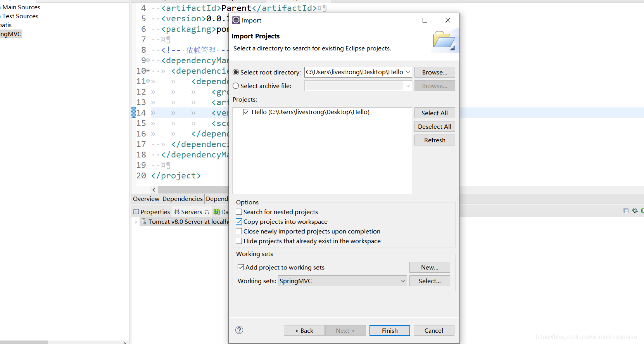Open the Working sets SpringMVC dropdown
Screen dimensions: 644x344
click(x=403, y=281)
